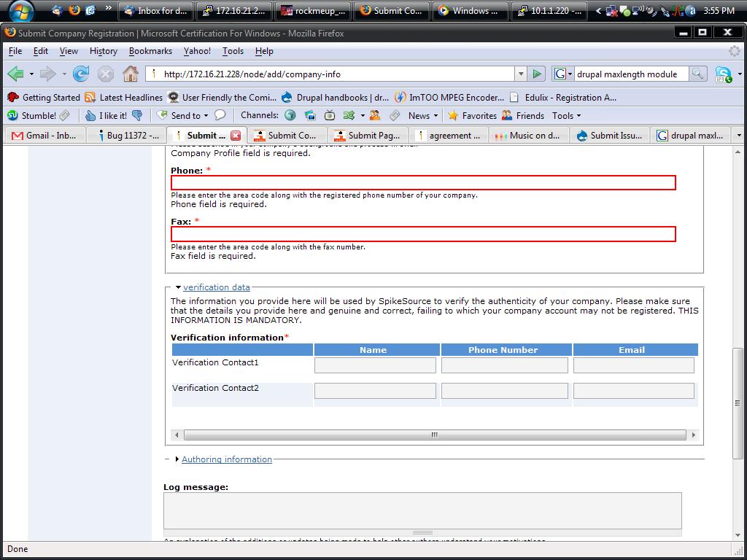This screenshot has width=747, height=560.
Task: Click the search magnifier icon
Action: 697,74
